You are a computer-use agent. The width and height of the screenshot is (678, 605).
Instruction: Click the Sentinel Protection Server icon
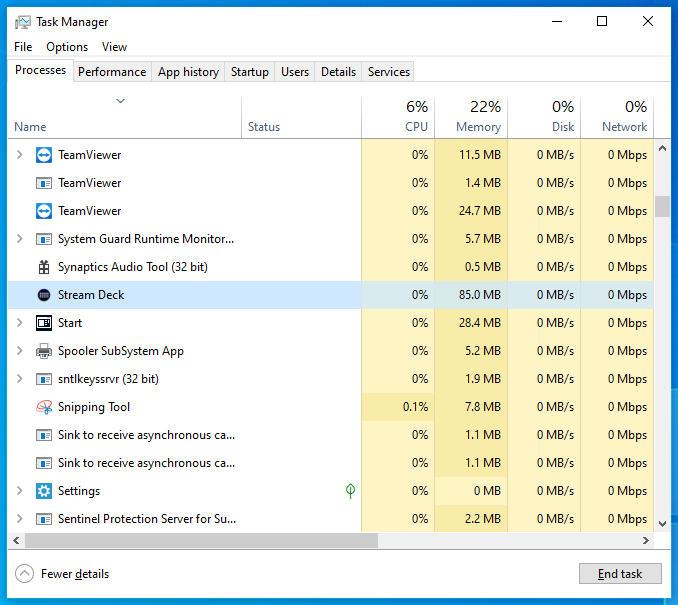(44, 519)
